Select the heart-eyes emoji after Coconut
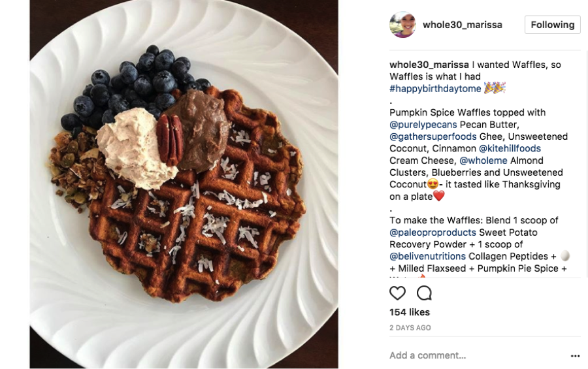 coord(433,184)
